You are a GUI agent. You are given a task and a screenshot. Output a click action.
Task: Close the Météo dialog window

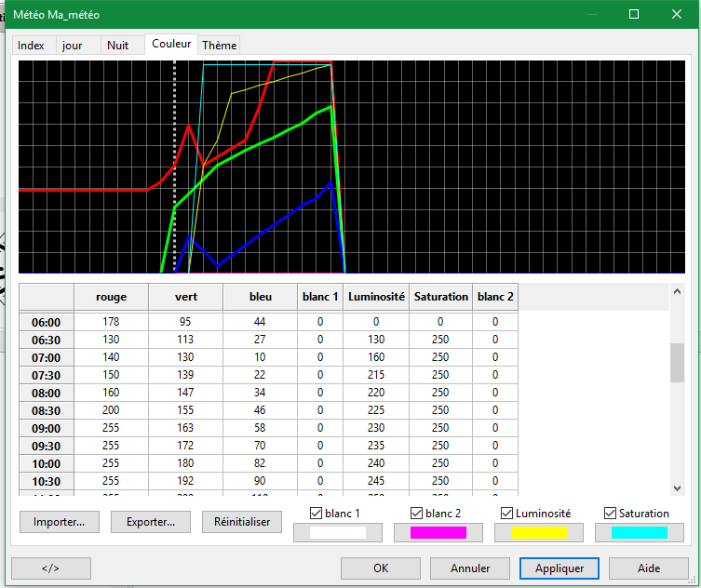pyautogui.click(x=677, y=15)
